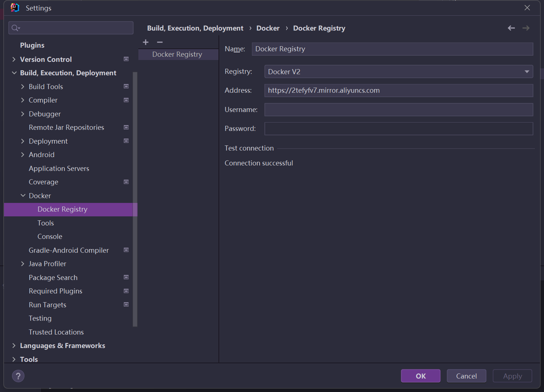Click the Username field
544x392 pixels.
pos(398,109)
